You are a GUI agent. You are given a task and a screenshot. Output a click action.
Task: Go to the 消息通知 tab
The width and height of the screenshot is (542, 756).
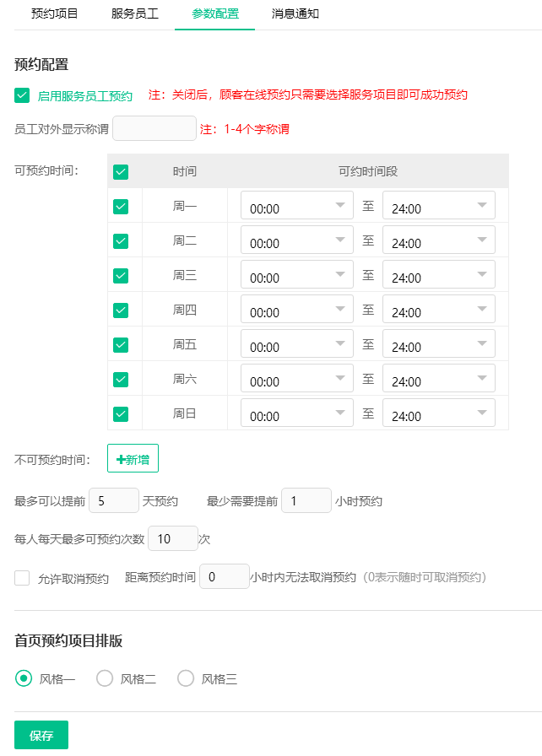point(295,14)
